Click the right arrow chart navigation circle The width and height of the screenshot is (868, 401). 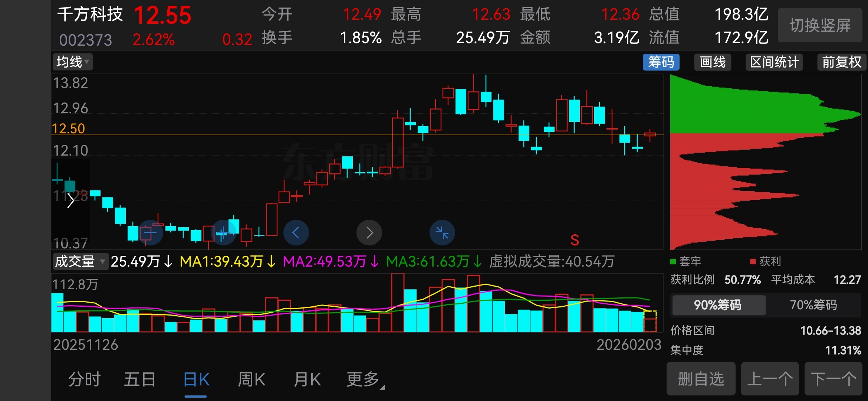369,233
